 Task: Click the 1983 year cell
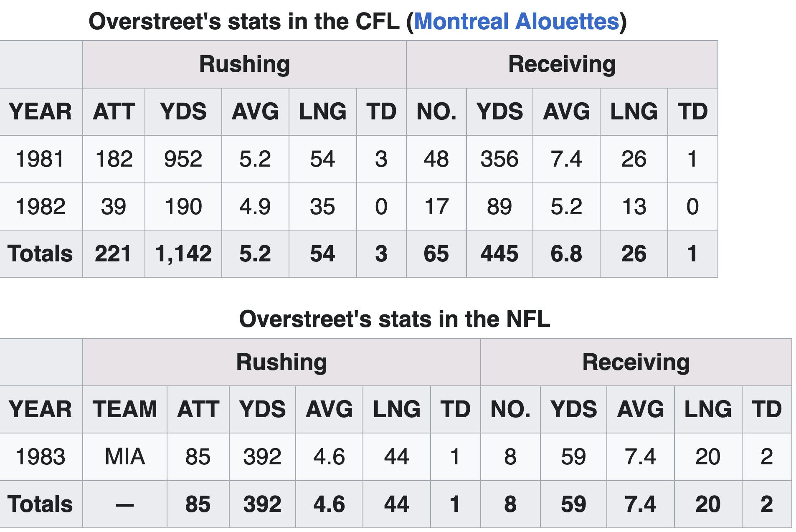pyautogui.click(x=40, y=456)
